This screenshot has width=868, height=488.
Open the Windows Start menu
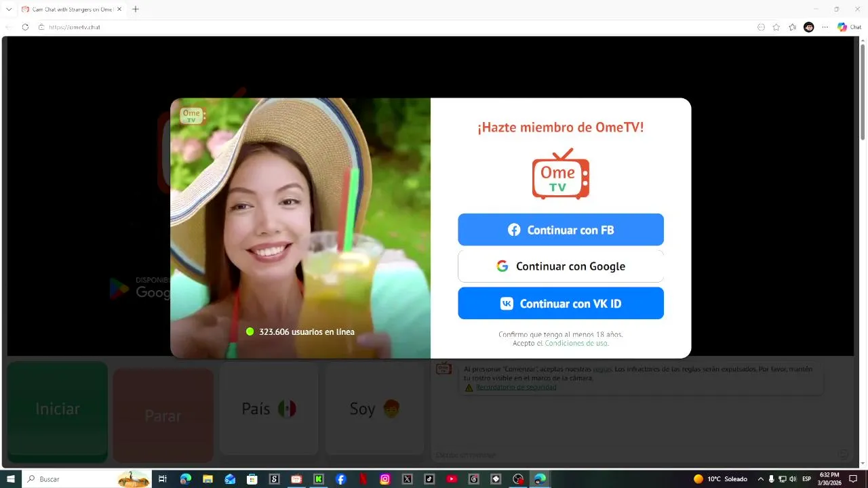(x=11, y=479)
